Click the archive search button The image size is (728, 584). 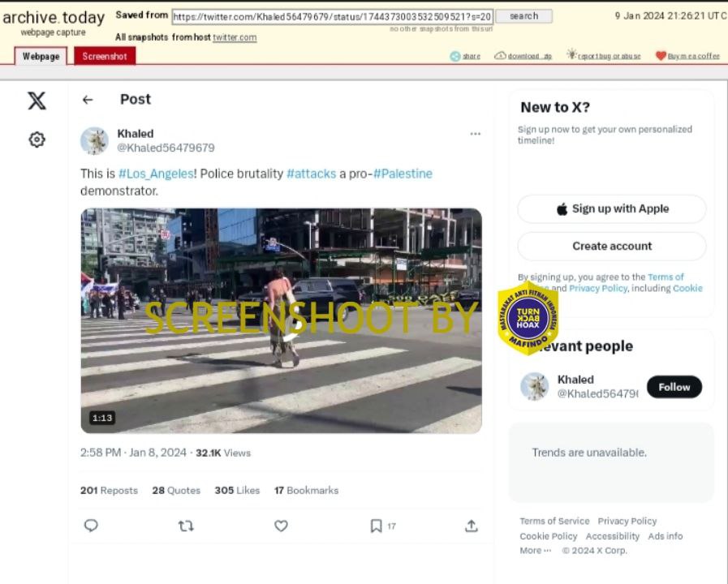pyautogui.click(x=523, y=16)
